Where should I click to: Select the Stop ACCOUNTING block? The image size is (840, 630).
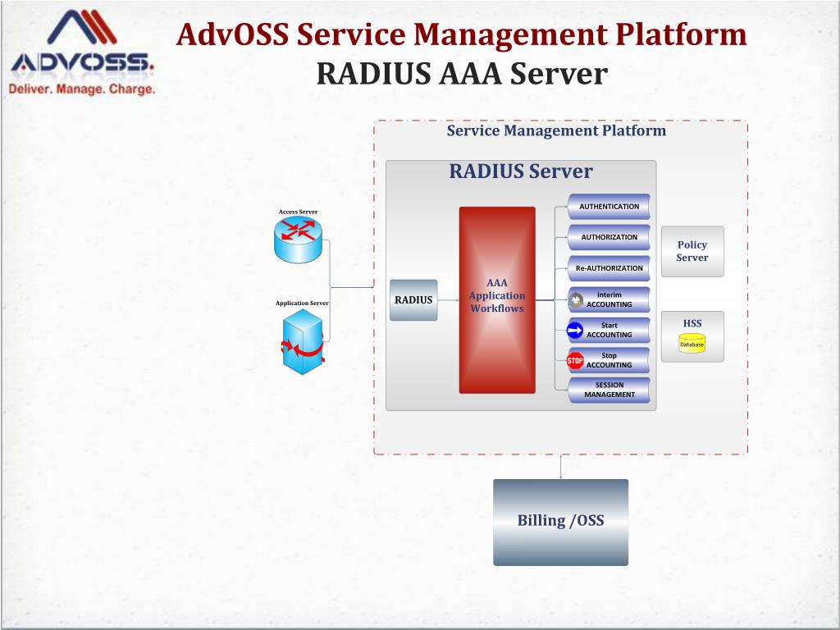pyautogui.click(x=609, y=360)
